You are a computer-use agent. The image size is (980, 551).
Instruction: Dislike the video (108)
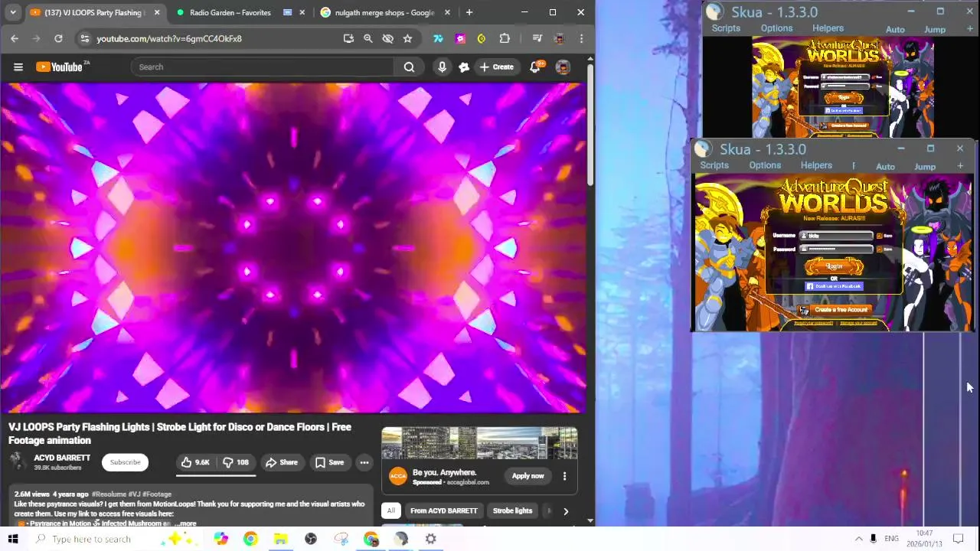click(236, 462)
